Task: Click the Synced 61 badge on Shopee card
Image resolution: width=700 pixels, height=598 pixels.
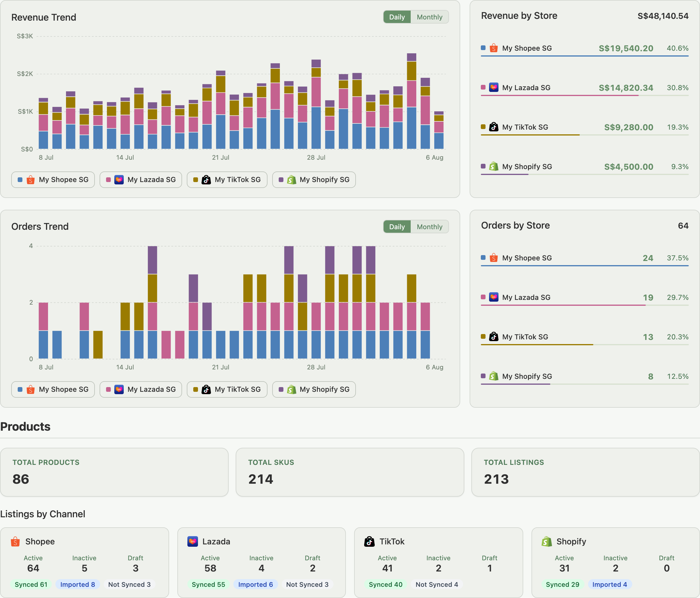Action: [31, 584]
